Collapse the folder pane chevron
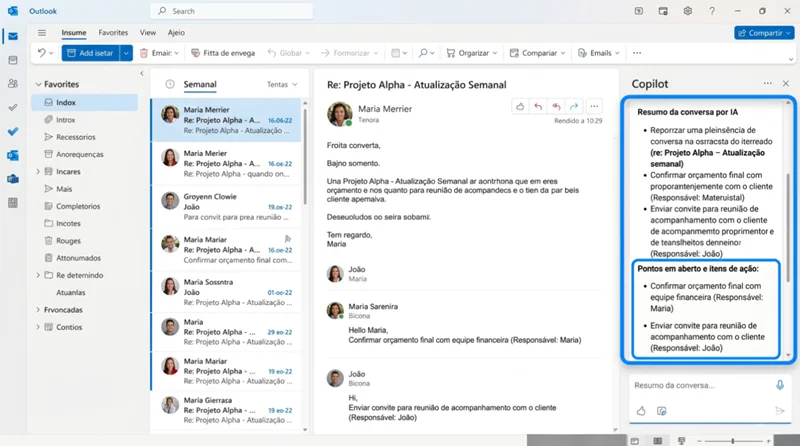The image size is (800, 446). (x=142, y=73)
